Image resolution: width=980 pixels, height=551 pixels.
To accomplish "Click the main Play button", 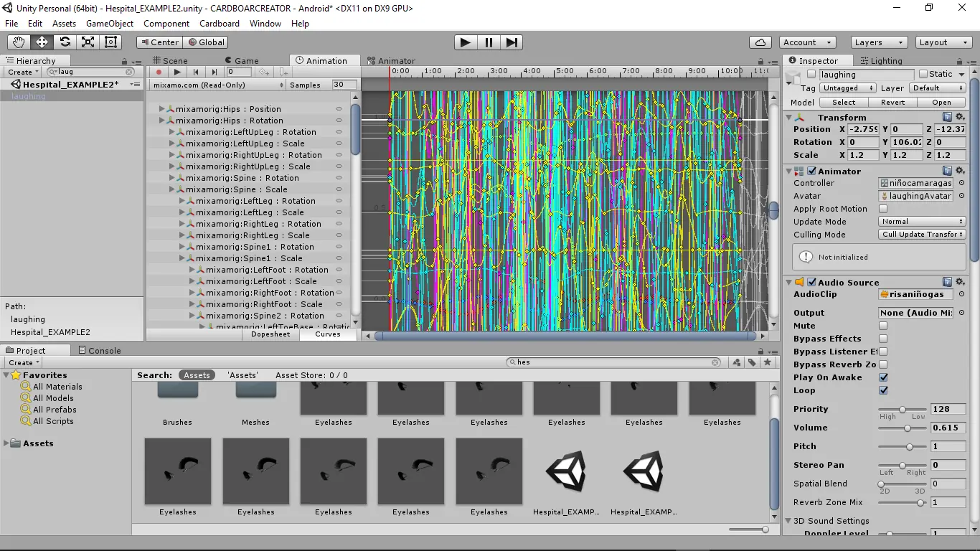I will (x=465, y=42).
